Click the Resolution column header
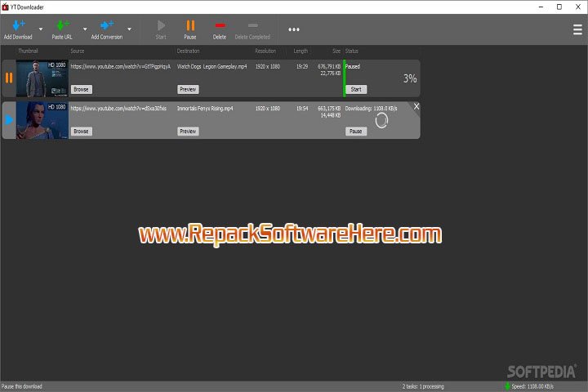This screenshot has height=392, width=588. [x=265, y=51]
